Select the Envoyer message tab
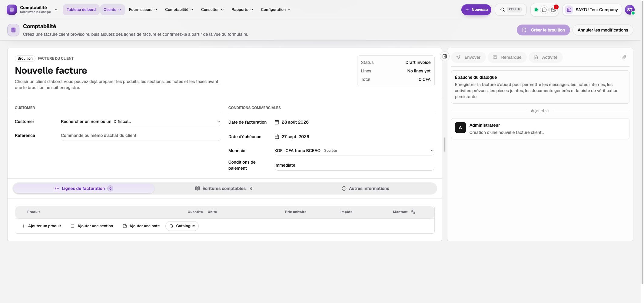The width and height of the screenshot is (644, 303). tap(468, 57)
